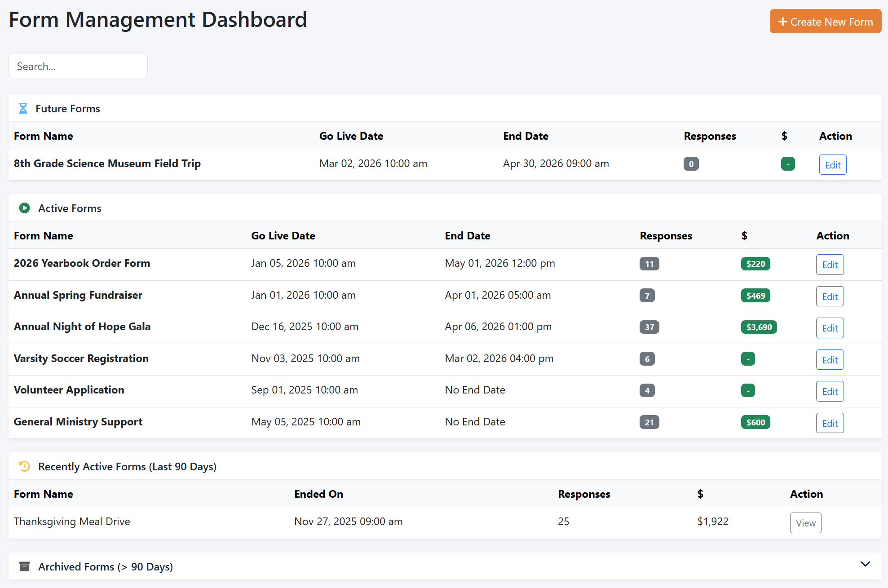Image resolution: width=888 pixels, height=588 pixels.
Task: Edit the Annual Spring Fundraiser form
Action: point(830,296)
